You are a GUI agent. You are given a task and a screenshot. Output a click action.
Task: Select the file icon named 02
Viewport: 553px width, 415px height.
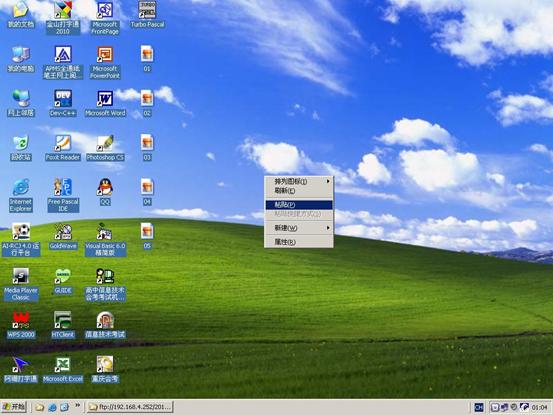point(147,103)
